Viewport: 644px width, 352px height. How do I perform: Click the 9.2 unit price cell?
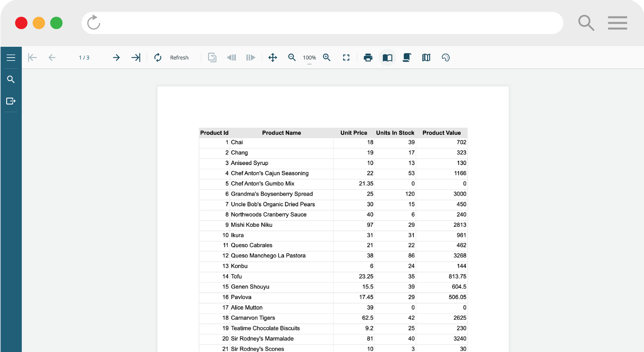(354, 328)
